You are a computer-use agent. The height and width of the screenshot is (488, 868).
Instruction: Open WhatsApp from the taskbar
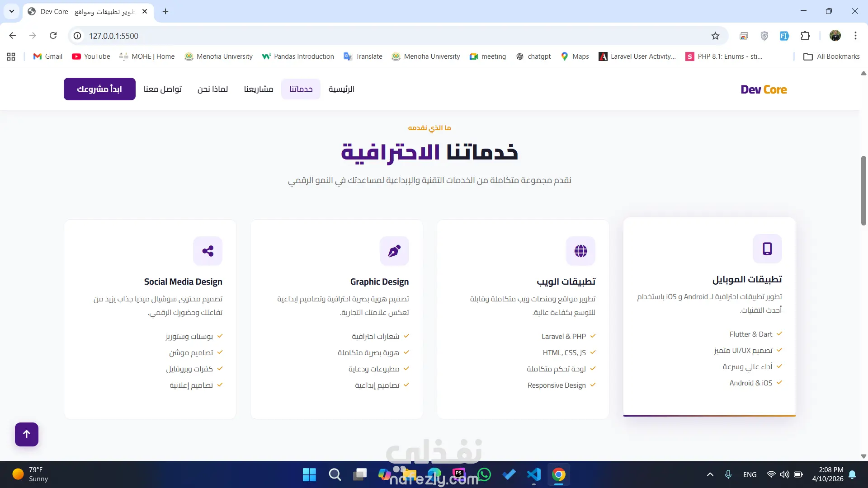pos(484,474)
